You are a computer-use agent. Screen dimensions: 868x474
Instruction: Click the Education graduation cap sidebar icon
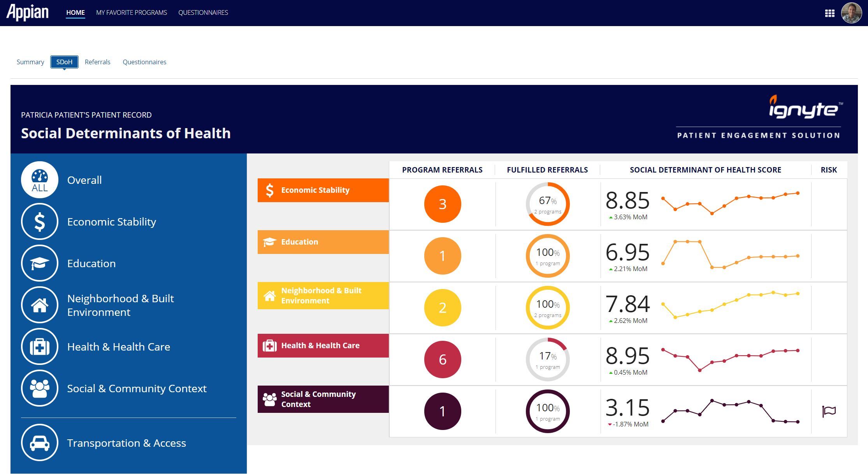(x=40, y=263)
